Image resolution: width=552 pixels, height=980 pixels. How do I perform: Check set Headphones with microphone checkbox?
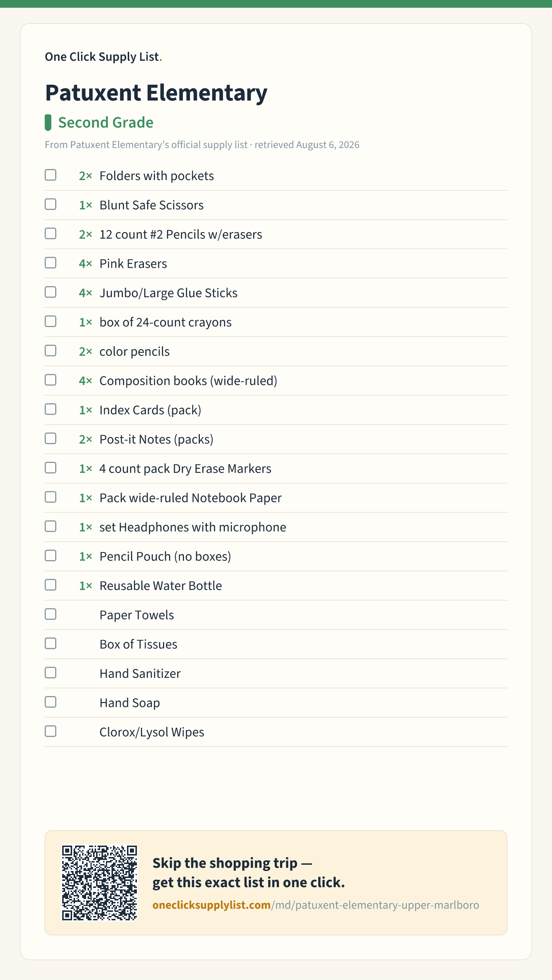click(x=50, y=527)
